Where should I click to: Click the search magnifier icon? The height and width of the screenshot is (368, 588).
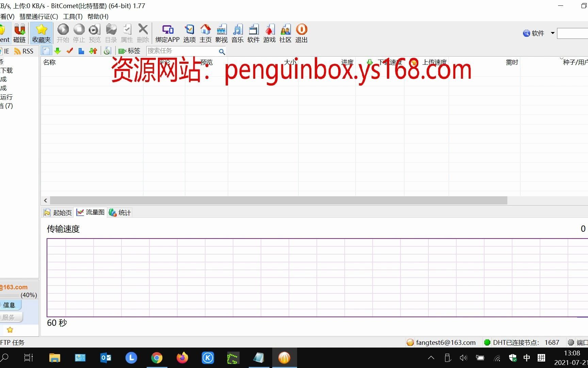(x=222, y=51)
